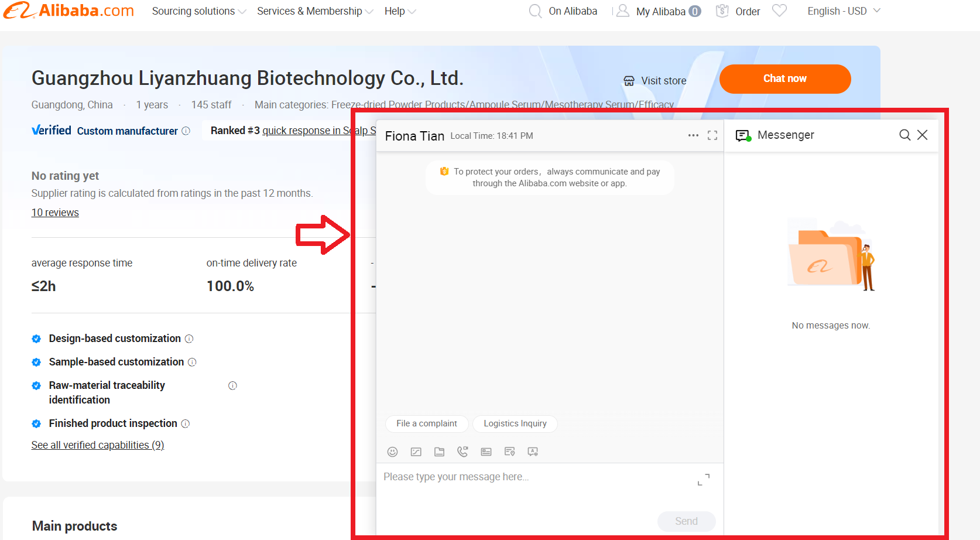Click the '145 staff' text
The width and height of the screenshot is (980, 540).
click(x=211, y=105)
